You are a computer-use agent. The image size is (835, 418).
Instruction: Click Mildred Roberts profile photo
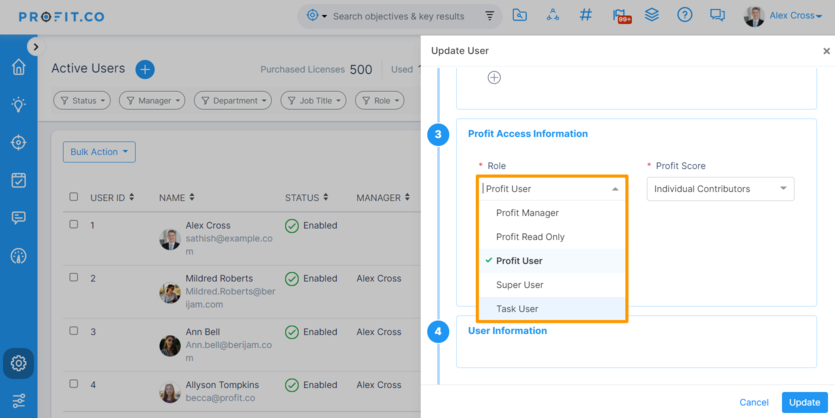tap(170, 293)
